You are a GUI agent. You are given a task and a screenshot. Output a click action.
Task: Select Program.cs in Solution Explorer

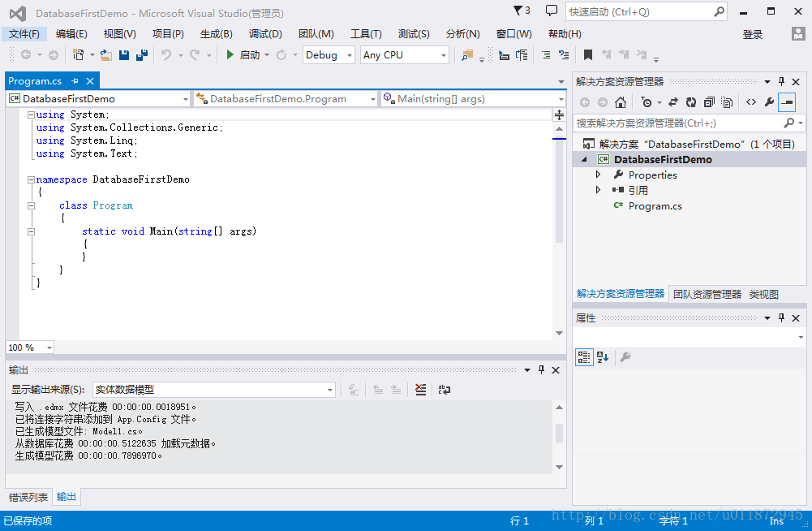point(655,206)
